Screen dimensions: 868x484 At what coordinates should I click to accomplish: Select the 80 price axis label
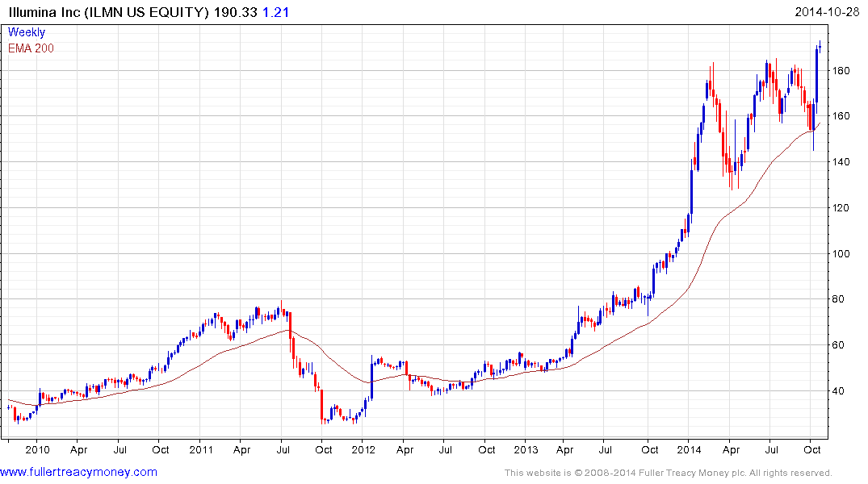coord(838,299)
